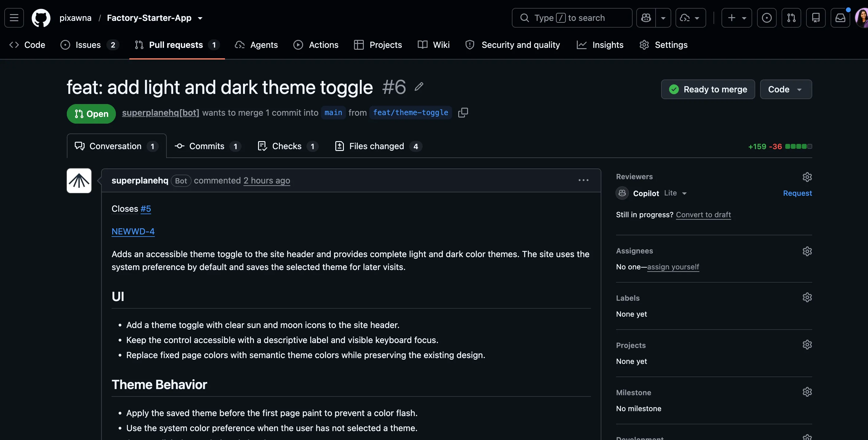Open the repositories icon in top bar

tap(816, 18)
